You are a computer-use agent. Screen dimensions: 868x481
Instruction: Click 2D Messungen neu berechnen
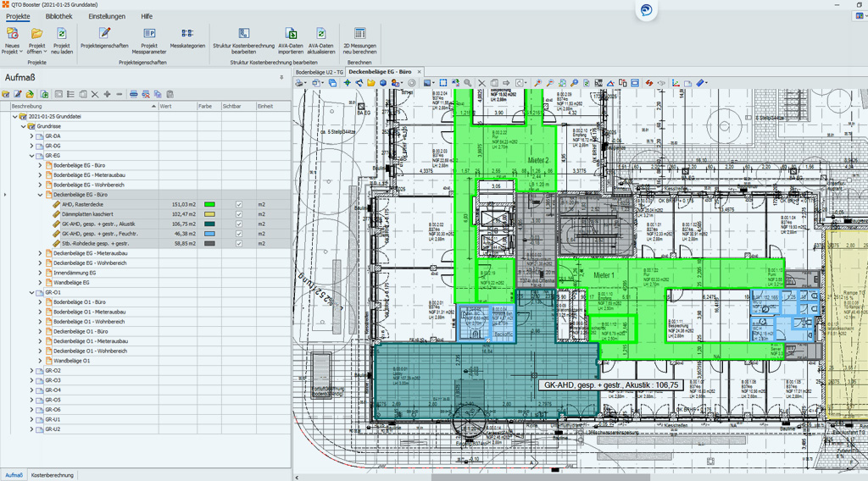359,34
